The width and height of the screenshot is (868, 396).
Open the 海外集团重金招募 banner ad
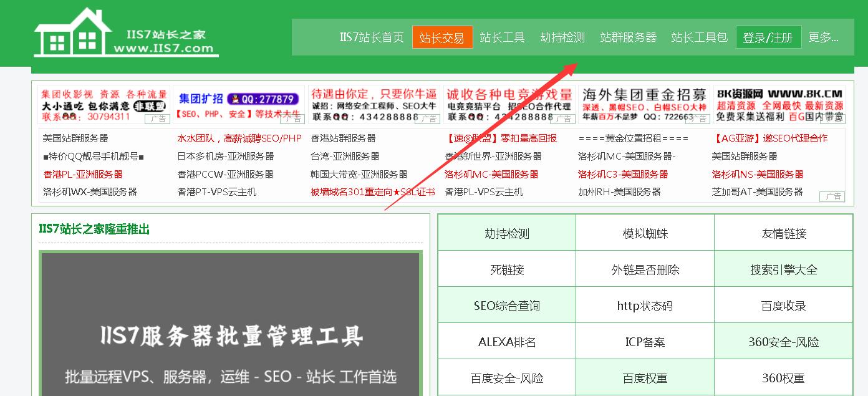pos(644,105)
